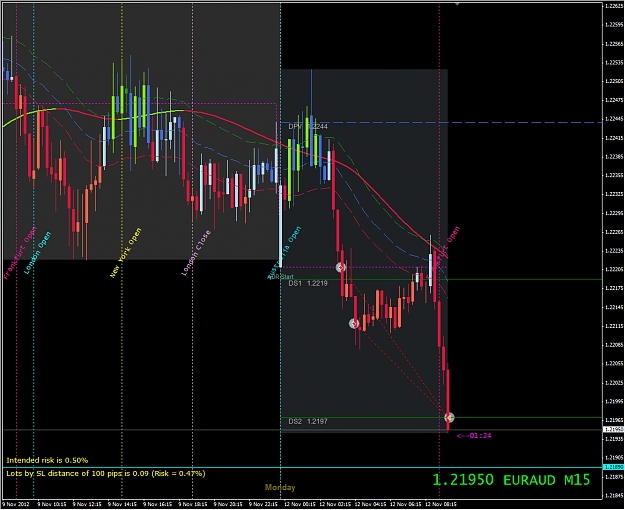
Task: Click the 1.21845 price axis label
Action: coord(614,495)
